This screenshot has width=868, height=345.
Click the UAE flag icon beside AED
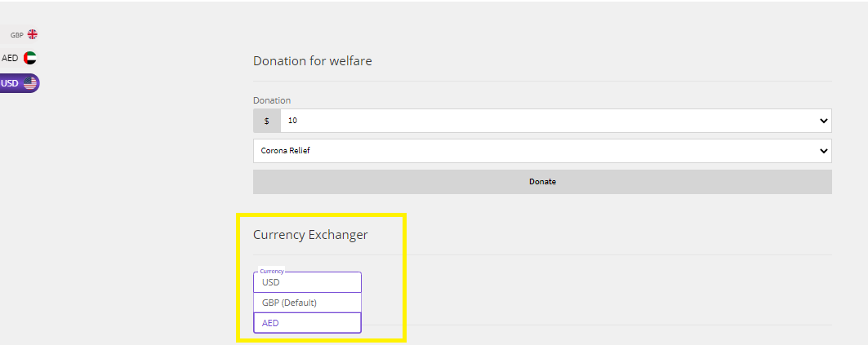tap(30, 58)
